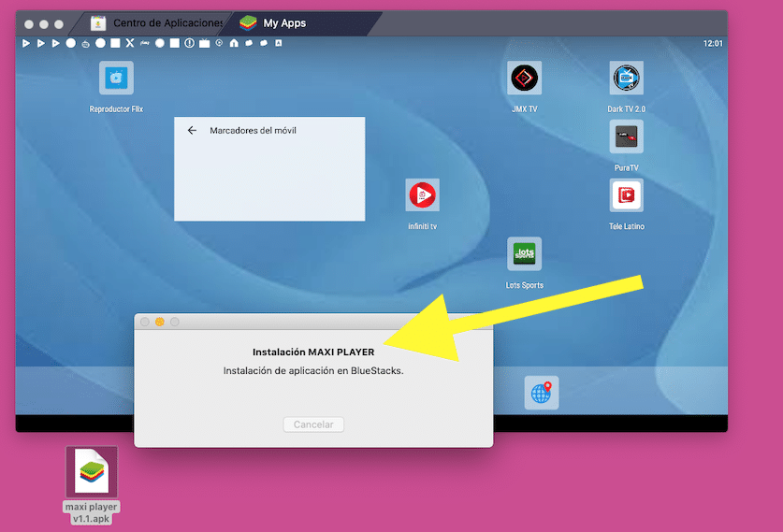783x532 pixels.
Task: Click the exclamation mark notification icon
Action: (x=189, y=43)
